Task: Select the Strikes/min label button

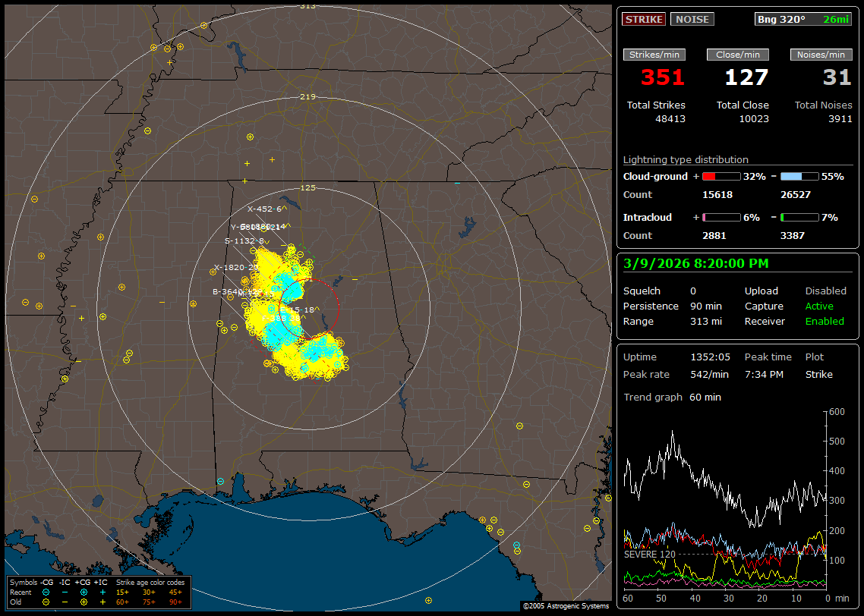Action: click(654, 55)
